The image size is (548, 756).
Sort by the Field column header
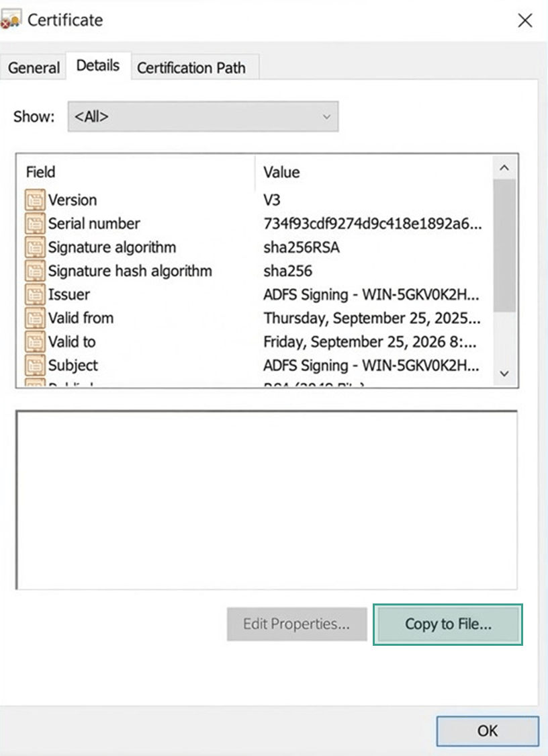(134, 172)
